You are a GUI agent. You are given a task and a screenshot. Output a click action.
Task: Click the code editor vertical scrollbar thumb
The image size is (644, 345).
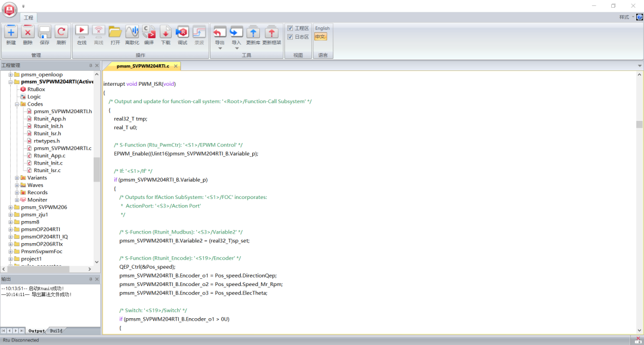tap(639, 125)
